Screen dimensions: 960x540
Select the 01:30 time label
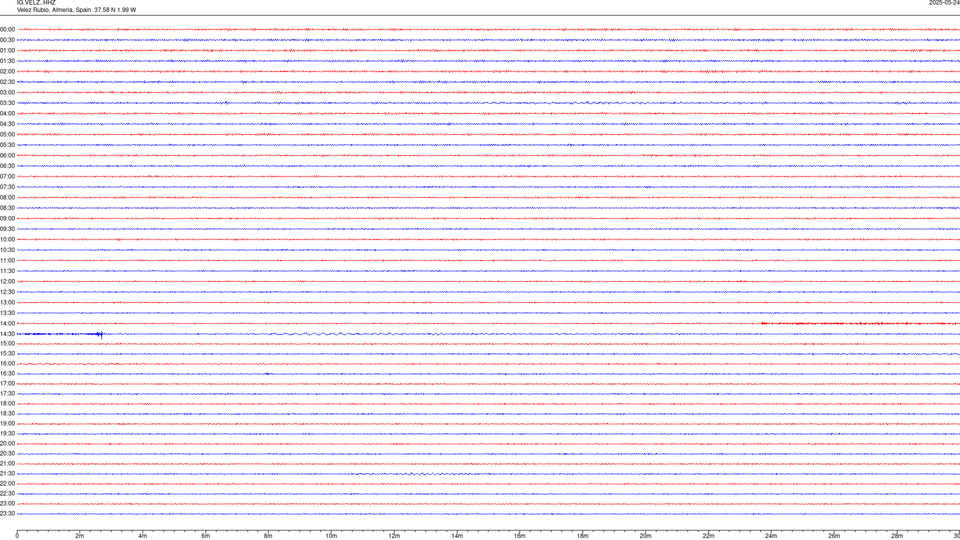(7, 61)
